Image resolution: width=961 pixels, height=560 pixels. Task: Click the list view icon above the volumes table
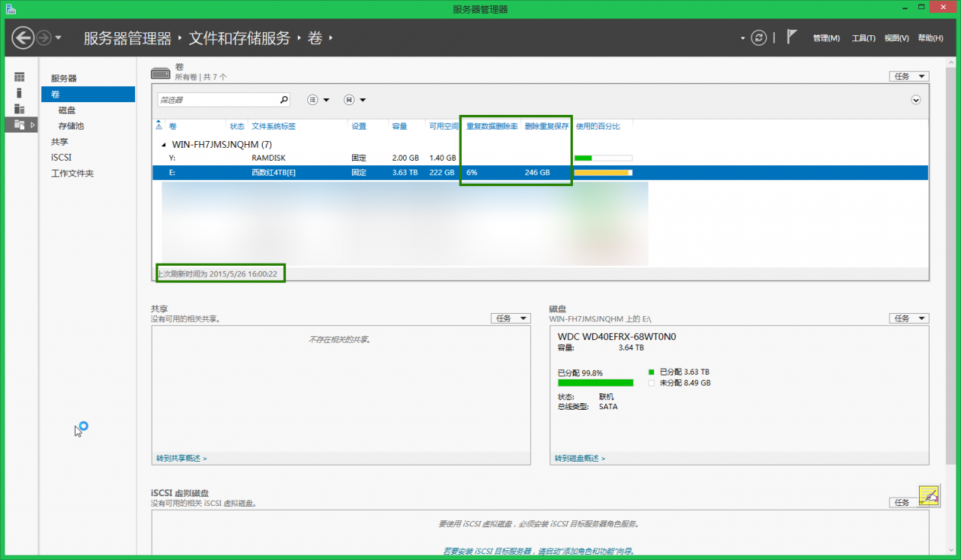point(312,99)
